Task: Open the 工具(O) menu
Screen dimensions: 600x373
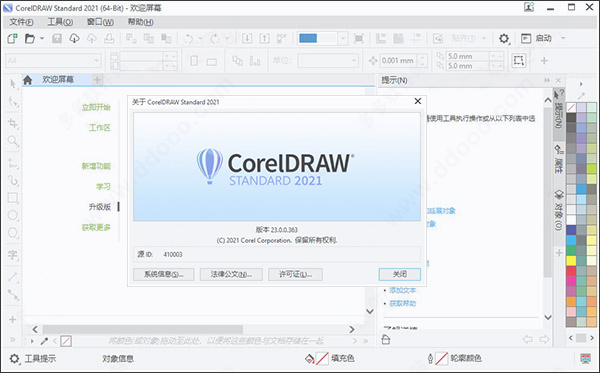Action: [60, 22]
